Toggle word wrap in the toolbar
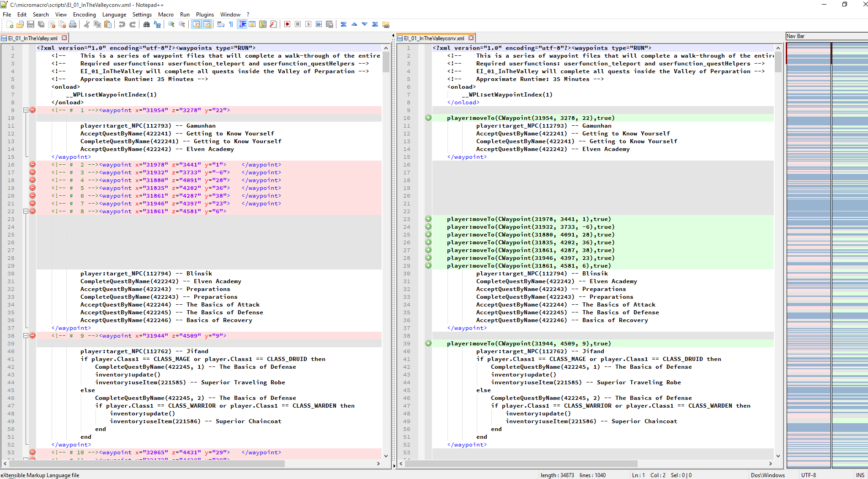 coord(220,24)
